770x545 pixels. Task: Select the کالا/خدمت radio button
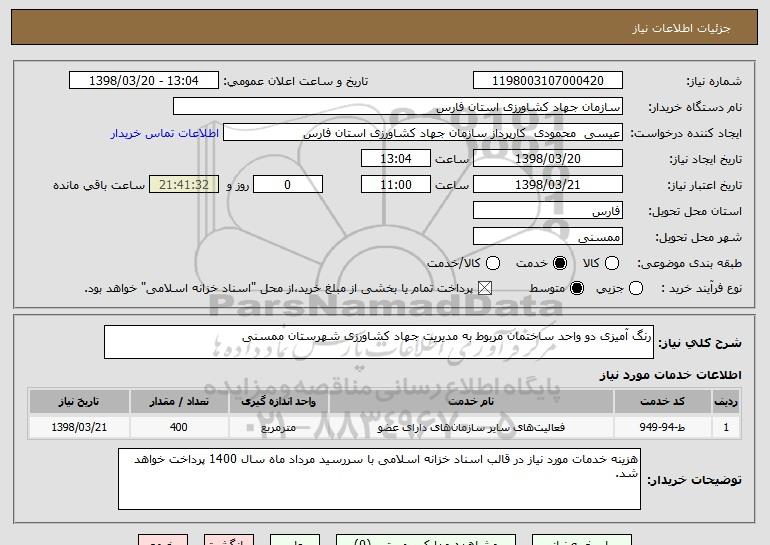[x=493, y=263]
